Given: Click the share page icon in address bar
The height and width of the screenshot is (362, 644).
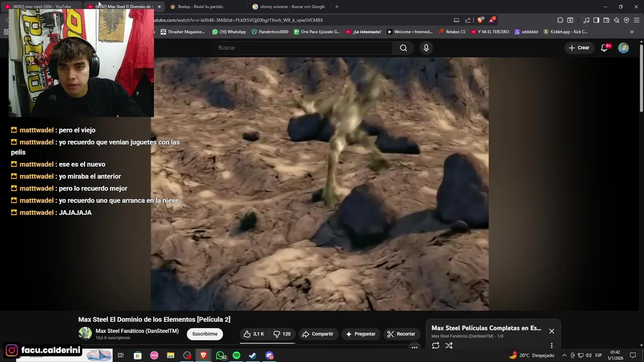Looking at the screenshot, I should 468,20.
